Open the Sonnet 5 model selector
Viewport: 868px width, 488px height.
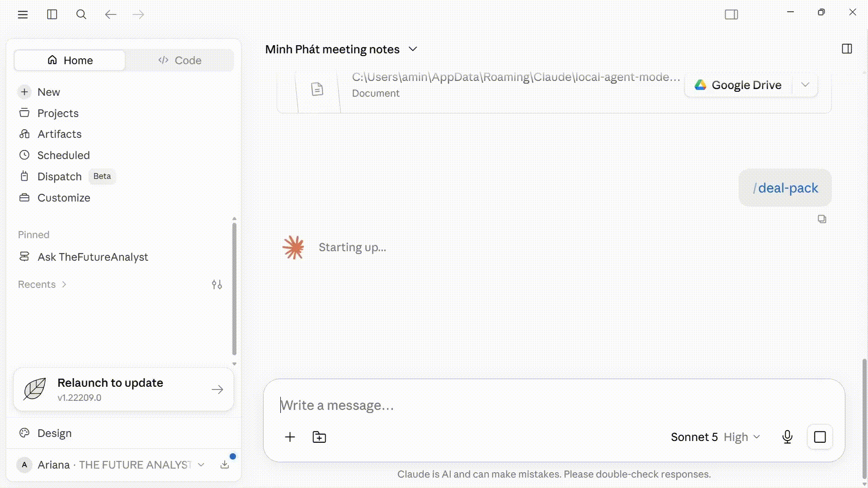pyautogui.click(x=694, y=437)
